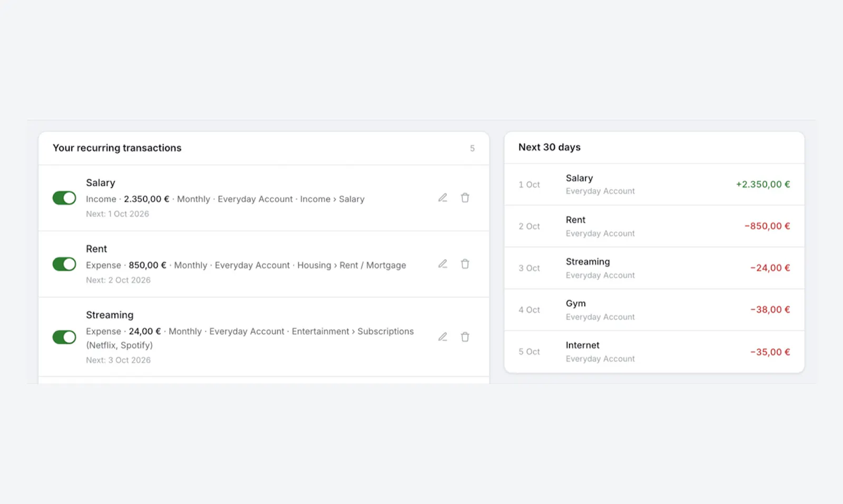This screenshot has height=504, width=843.
Task: Click the '2.350,00 €' amount in Salary details
Action: pyautogui.click(x=146, y=199)
